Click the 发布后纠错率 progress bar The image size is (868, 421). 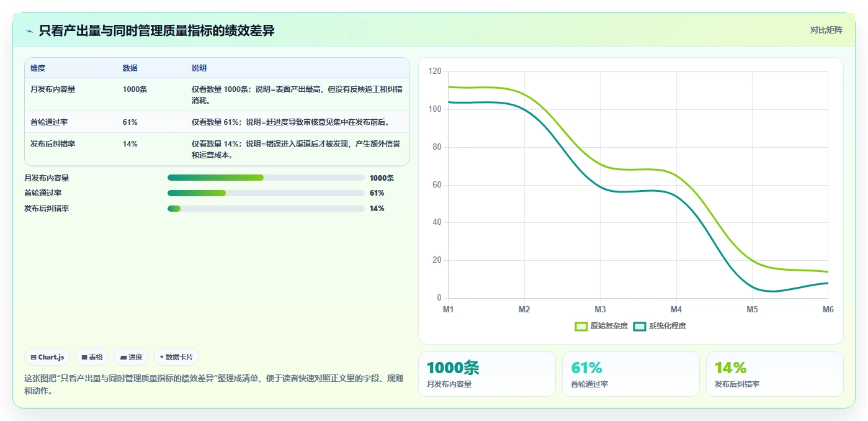point(266,209)
